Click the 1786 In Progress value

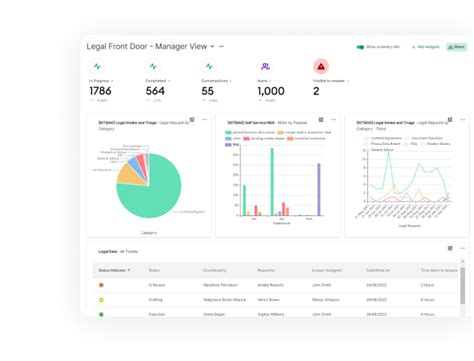tap(100, 91)
